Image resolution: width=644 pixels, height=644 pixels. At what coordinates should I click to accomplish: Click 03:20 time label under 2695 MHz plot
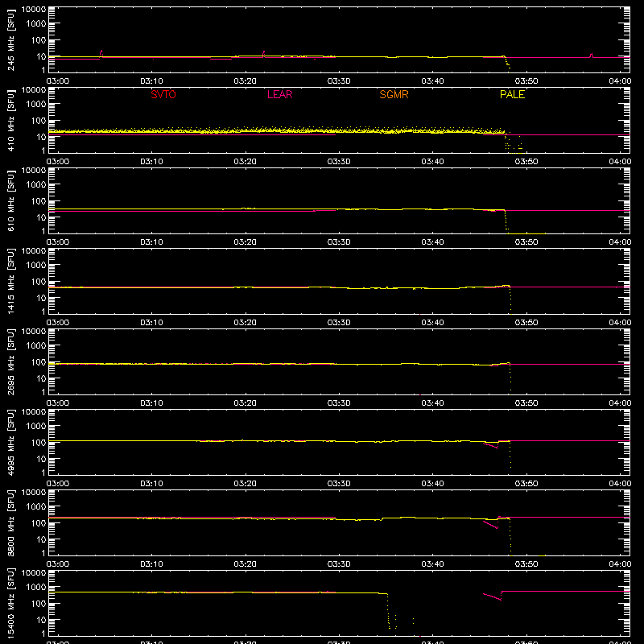pos(246,403)
